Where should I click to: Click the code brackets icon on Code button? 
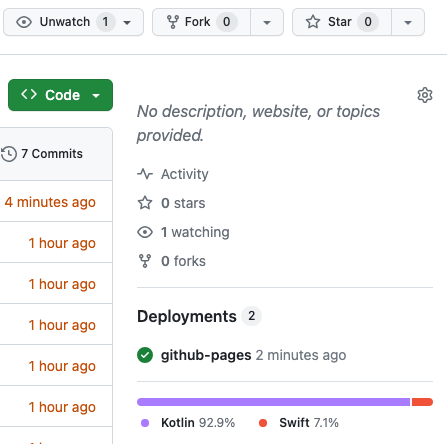click(x=29, y=95)
